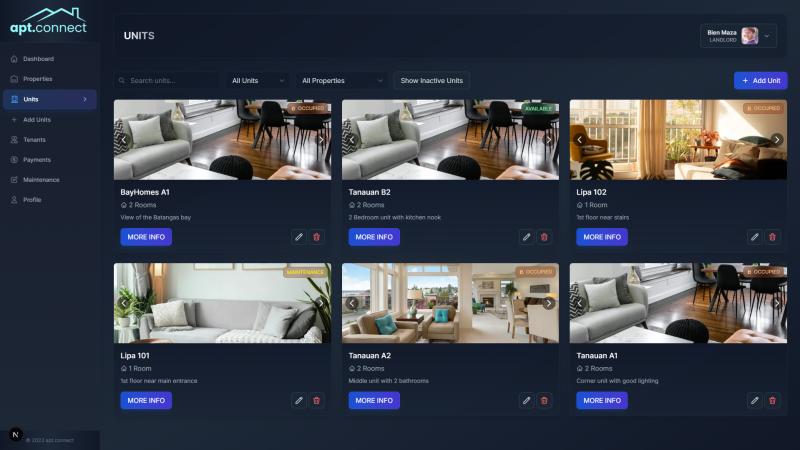Toggle Show Inactive Units
This screenshot has height=450, width=800.
[432, 81]
